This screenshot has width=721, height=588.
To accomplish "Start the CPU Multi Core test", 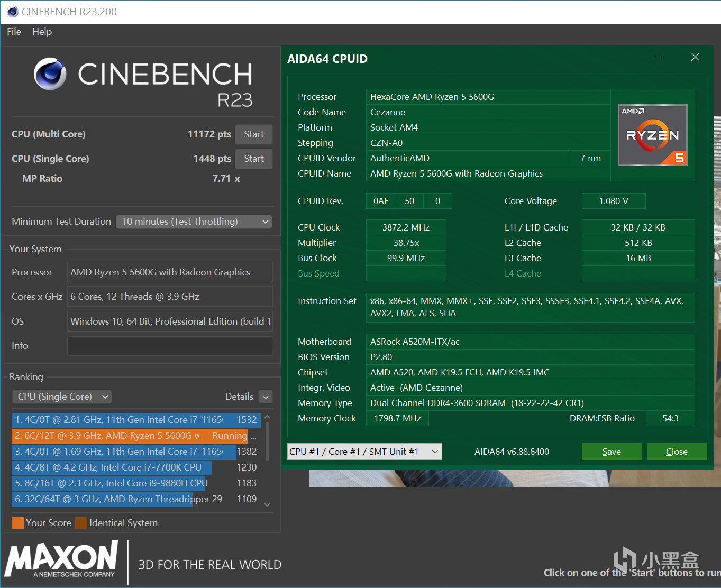I will pyautogui.click(x=254, y=134).
